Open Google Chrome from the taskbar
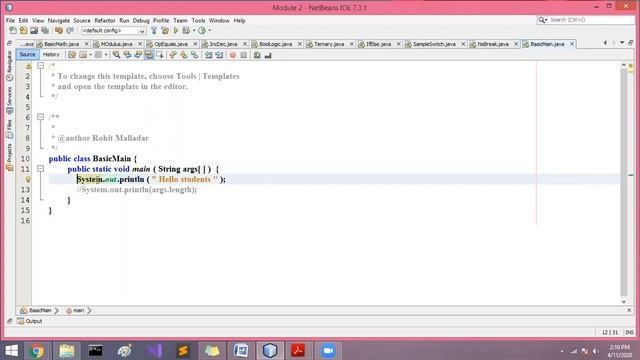640x360 pixels. tap(37, 351)
